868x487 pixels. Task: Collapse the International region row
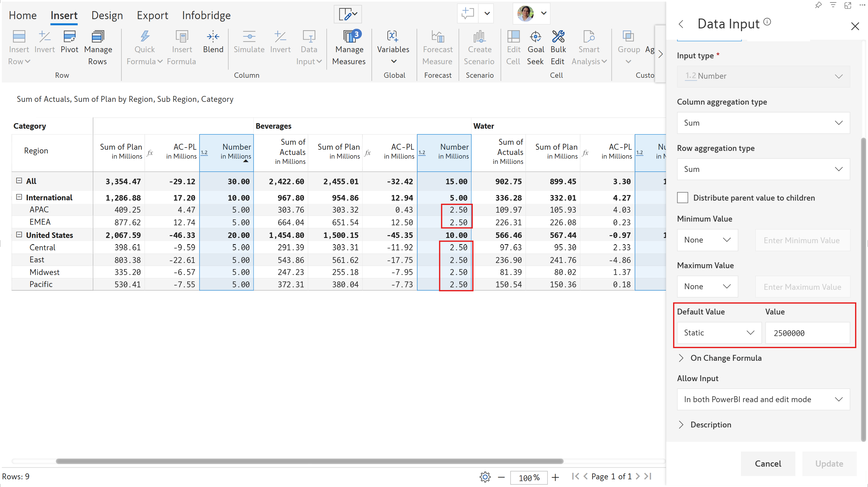tap(19, 197)
